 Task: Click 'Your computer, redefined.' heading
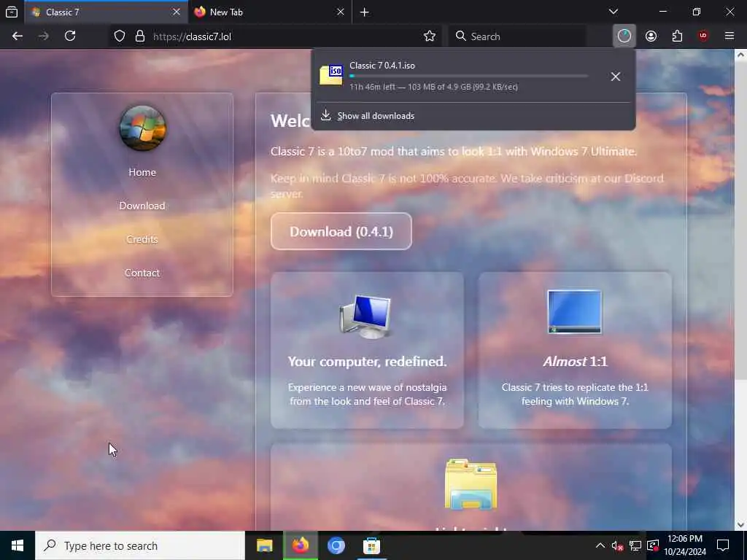368,362
